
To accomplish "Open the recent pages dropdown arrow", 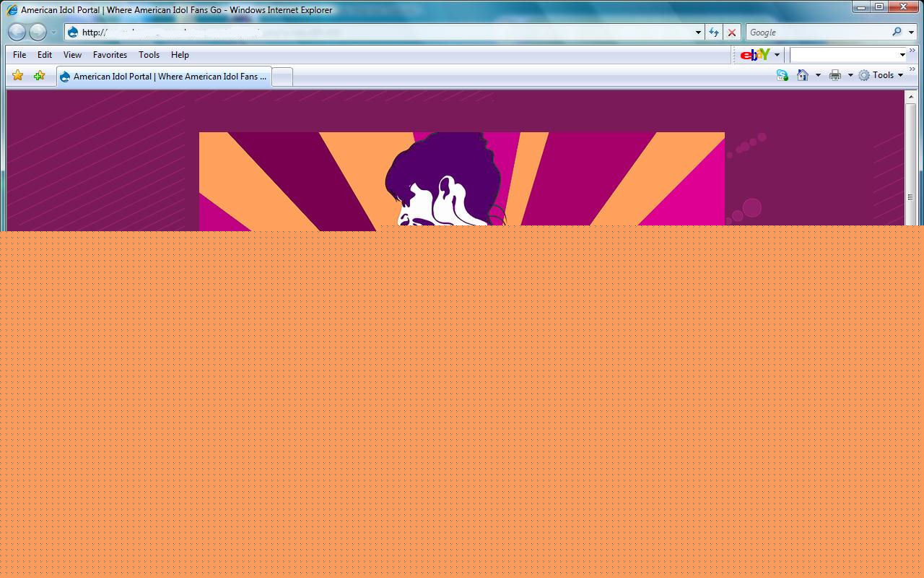I will tap(53, 33).
